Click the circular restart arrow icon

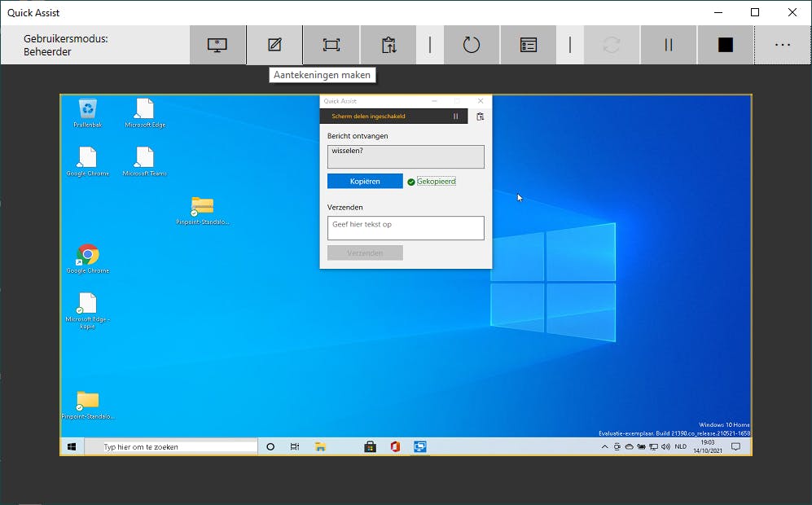click(472, 46)
